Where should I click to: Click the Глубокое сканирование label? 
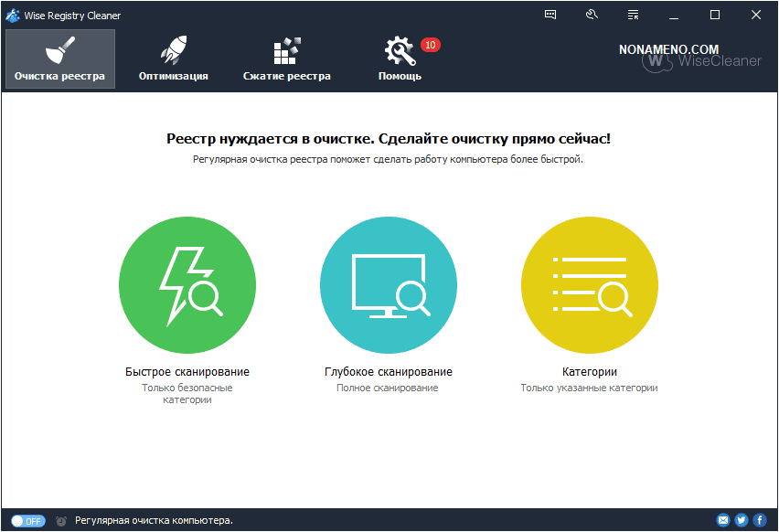point(389,372)
